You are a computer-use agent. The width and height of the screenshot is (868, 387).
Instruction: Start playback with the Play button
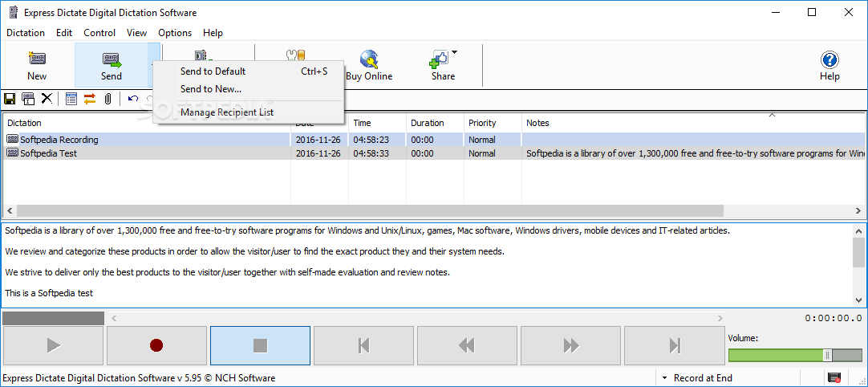[53, 346]
